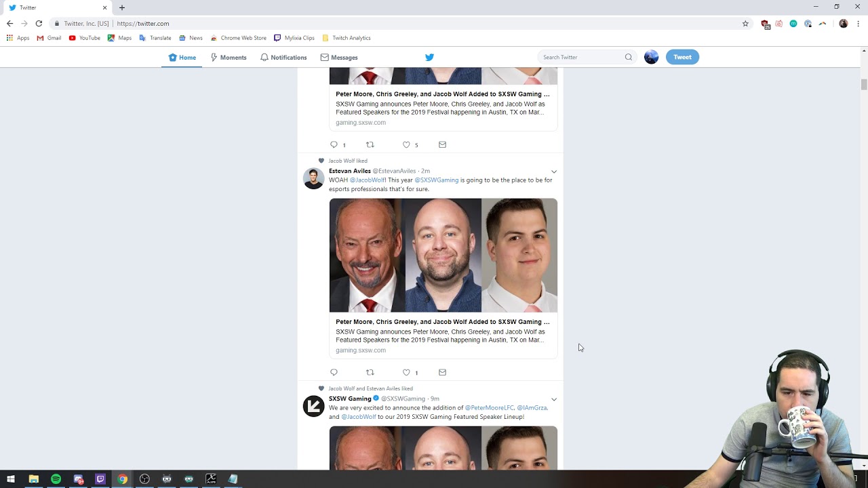Retweet Estevan Aviles' tweet
This screenshot has width=868, height=488.
(370, 372)
